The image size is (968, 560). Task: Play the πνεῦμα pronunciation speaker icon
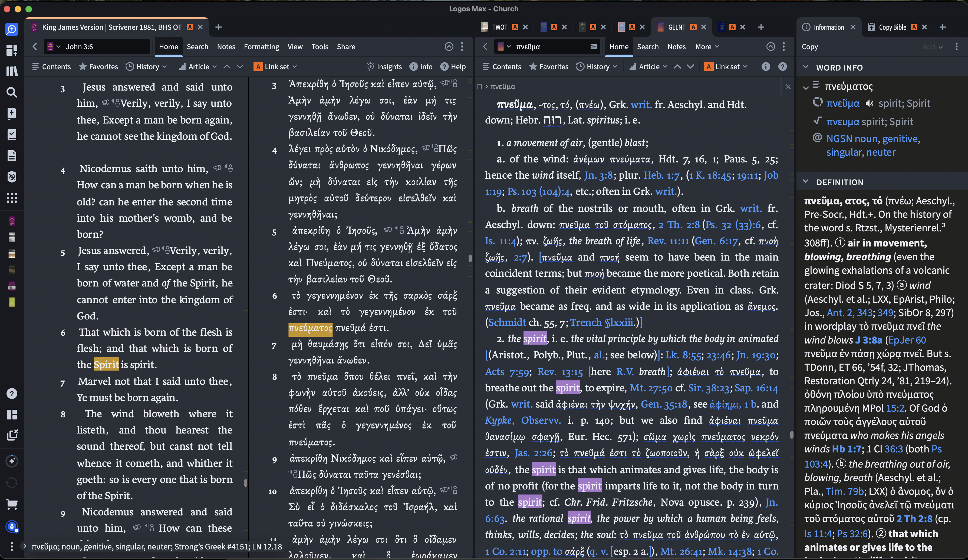coord(870,104)
